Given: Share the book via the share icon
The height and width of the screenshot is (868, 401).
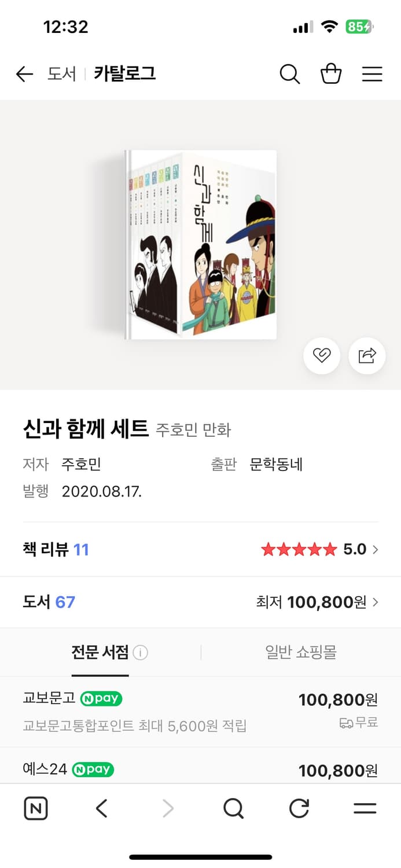Looking at the screenshot, I should 367,356.
